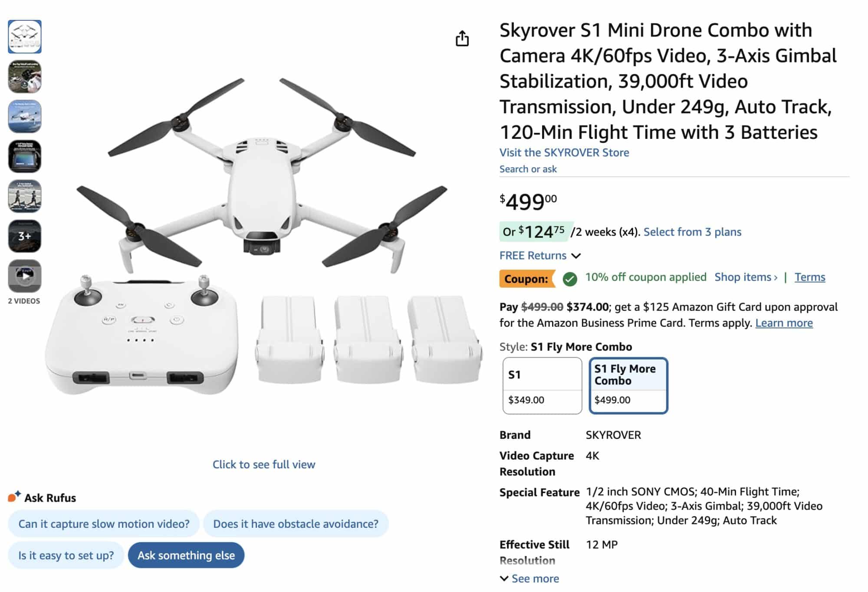The image size is (868, 592).
Task: Click the Ask something else button
Action: (x=186, y=555)
